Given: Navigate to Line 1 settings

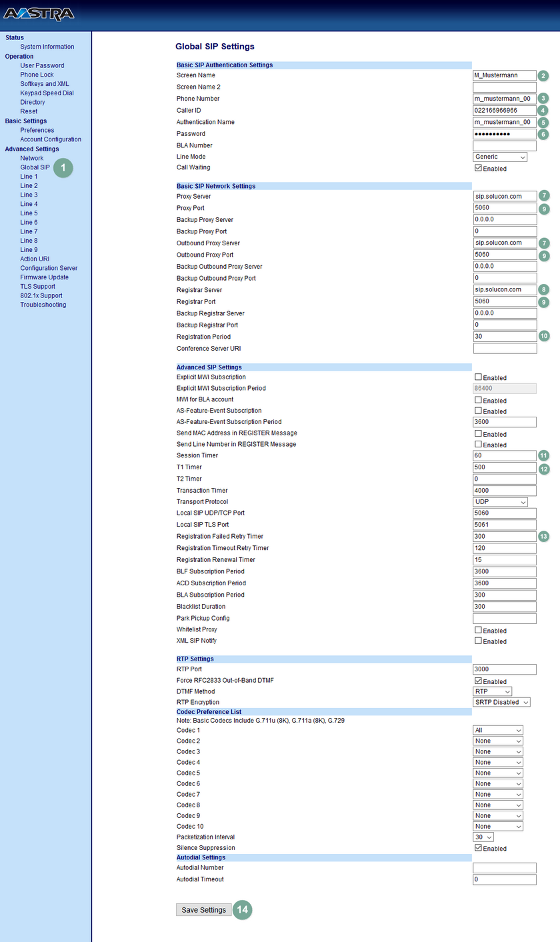Looking at the screenshot, I should coord(29,176).
